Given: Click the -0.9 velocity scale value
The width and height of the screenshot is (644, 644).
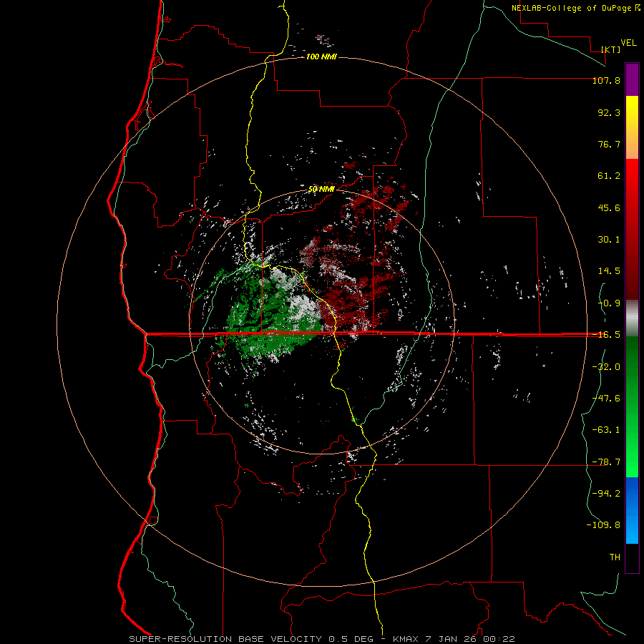Looking at the screenshot, I should click(609, 303).
